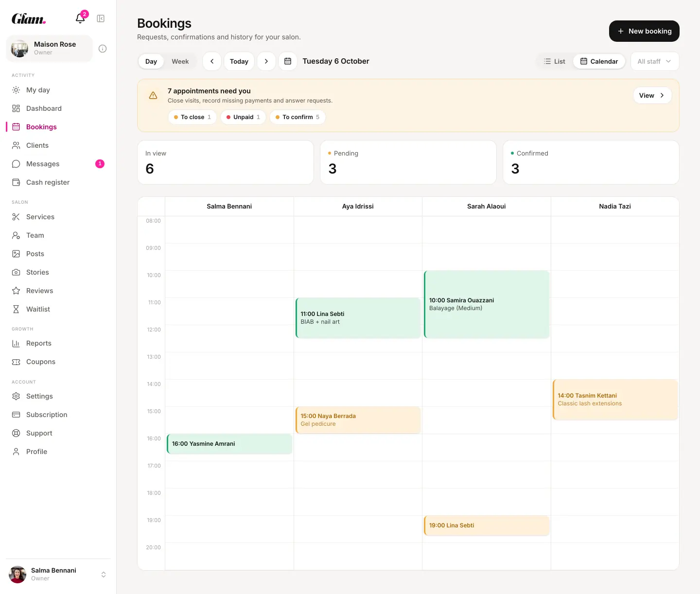The image size is (700, 594).
Task: Filter by To close appointments
Action: point(192,117)
